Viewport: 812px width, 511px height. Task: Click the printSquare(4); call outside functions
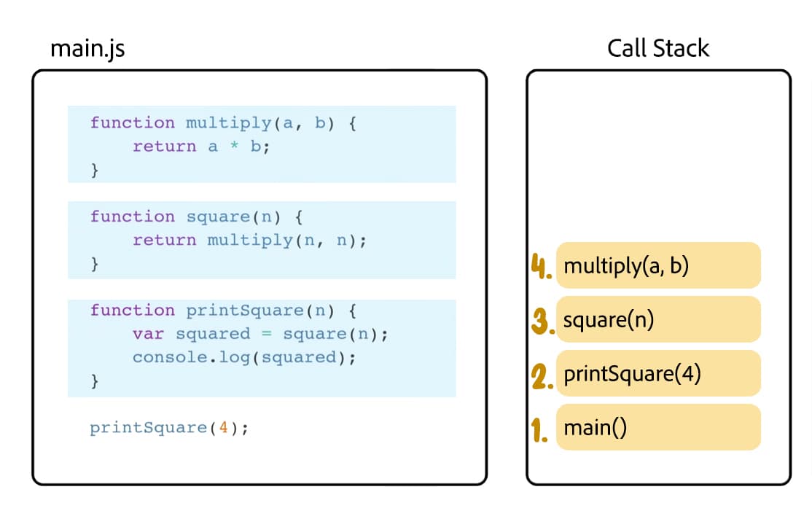(168, 428)
